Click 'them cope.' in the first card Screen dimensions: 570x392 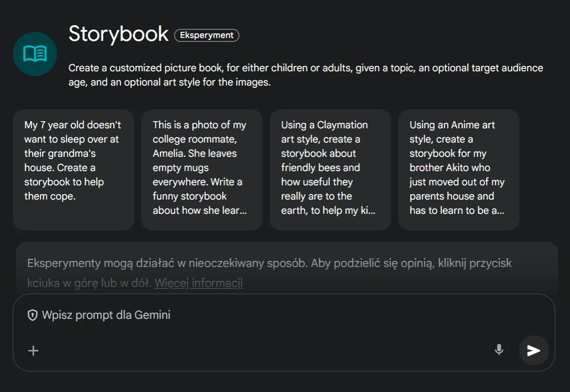[x=50, y=196]
